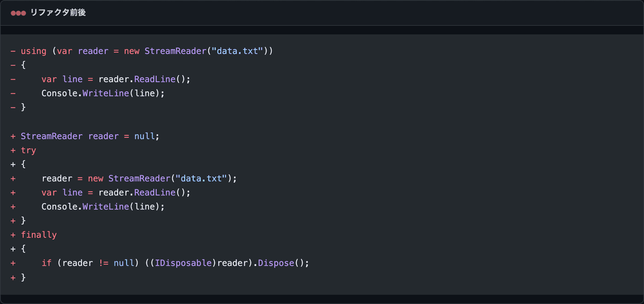The image size is (644, 304).
Task: Click ReadLine in the removed var line
Action: click(x=155, y=79)
